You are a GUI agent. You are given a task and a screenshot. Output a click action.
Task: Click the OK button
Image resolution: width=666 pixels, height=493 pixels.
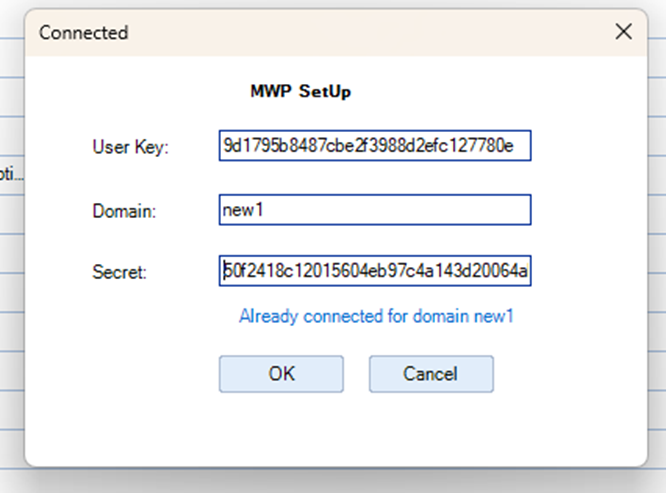coord(281,374)
